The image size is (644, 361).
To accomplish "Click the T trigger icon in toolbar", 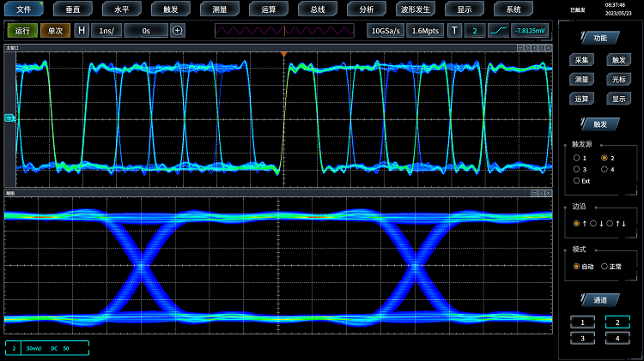I will pyautogui.click(x=455, y=31).
